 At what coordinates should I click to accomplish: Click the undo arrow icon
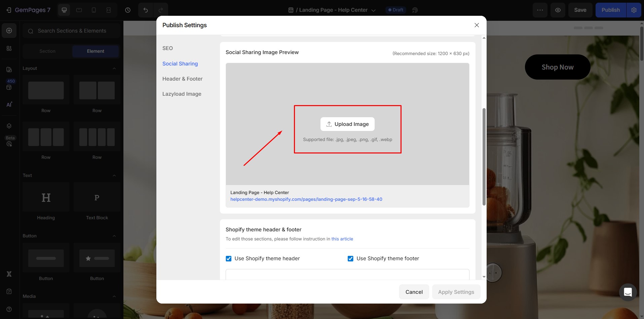146,10
